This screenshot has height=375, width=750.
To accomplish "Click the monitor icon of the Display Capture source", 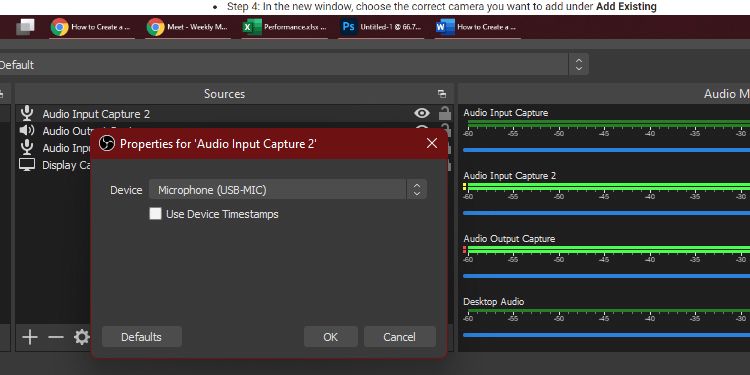I will [27, 165].
